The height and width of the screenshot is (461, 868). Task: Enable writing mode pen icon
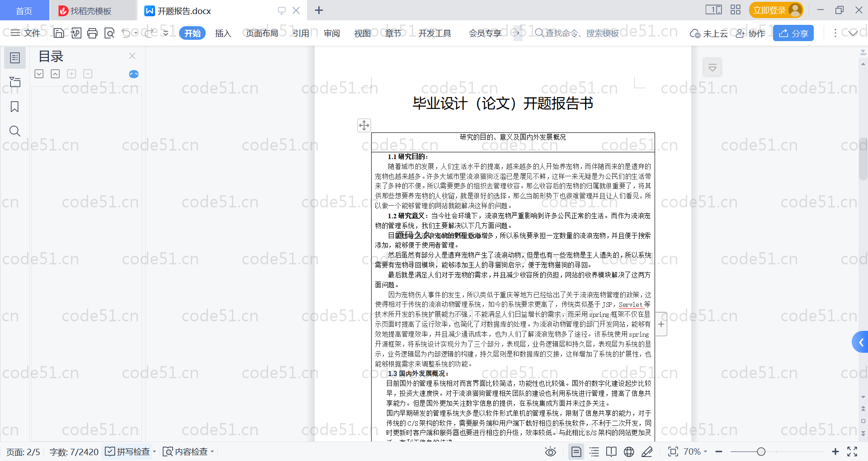pos(647,452)
